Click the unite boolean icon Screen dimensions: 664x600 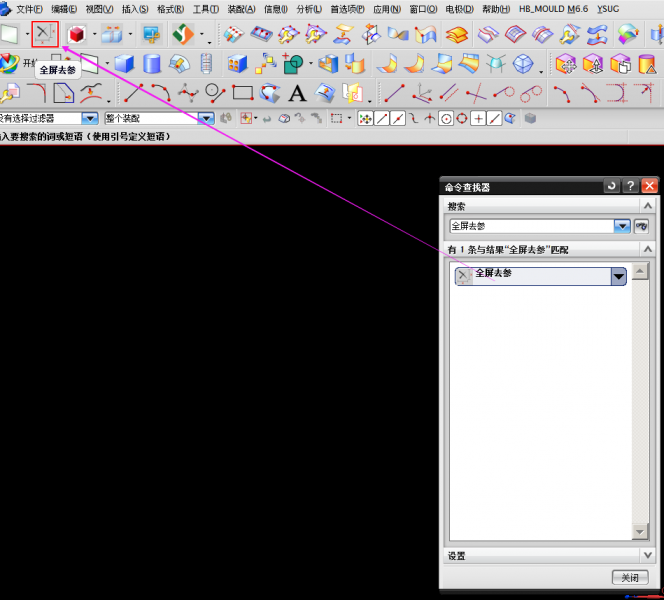click(x=293, y=64)
